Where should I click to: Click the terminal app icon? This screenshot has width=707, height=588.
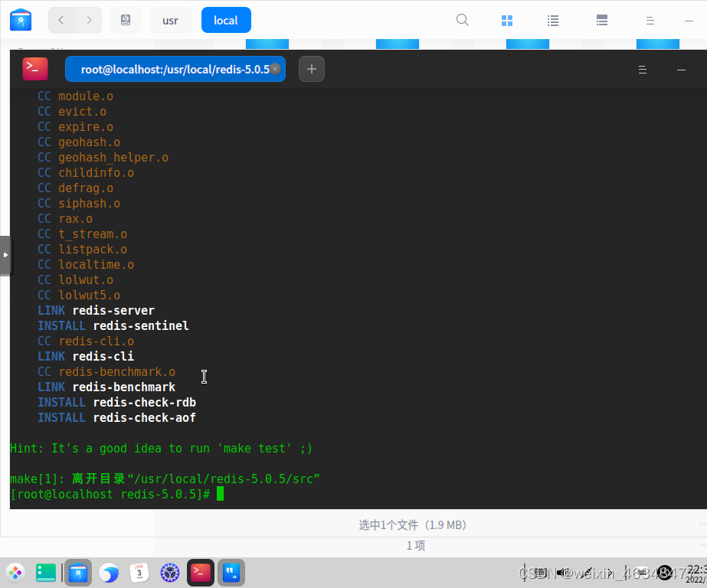(x=35, y=69)
